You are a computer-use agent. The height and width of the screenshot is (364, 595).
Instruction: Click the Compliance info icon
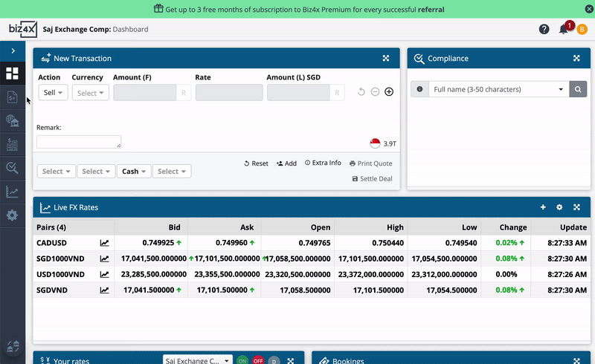click(419, 89)
